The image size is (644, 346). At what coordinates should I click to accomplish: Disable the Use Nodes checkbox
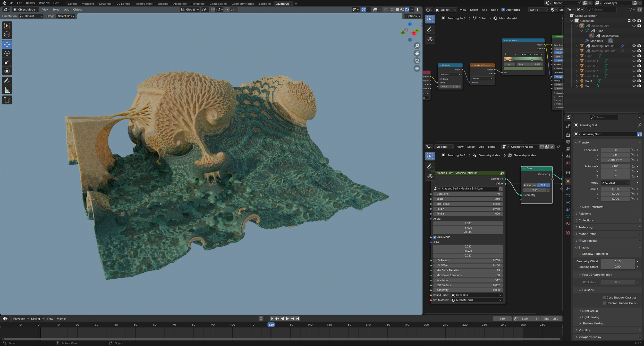click(x=503, y=10)
